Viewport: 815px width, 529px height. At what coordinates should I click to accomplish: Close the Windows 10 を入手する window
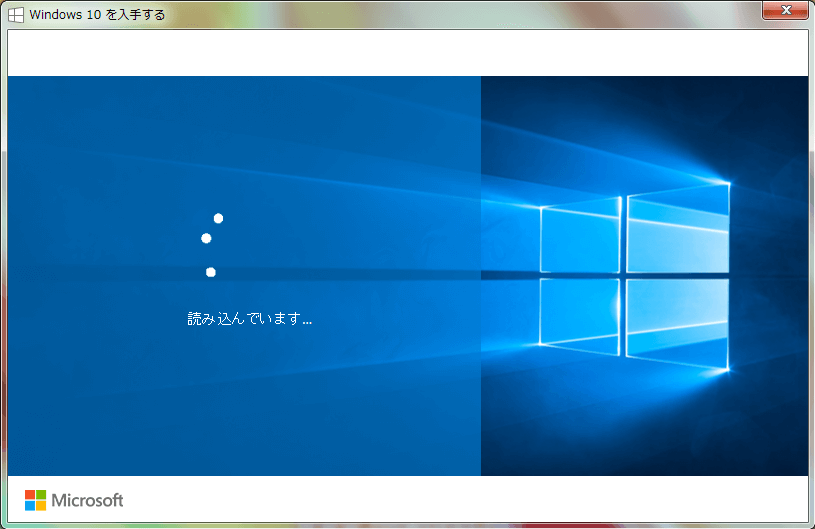click(x=785, y=10)
